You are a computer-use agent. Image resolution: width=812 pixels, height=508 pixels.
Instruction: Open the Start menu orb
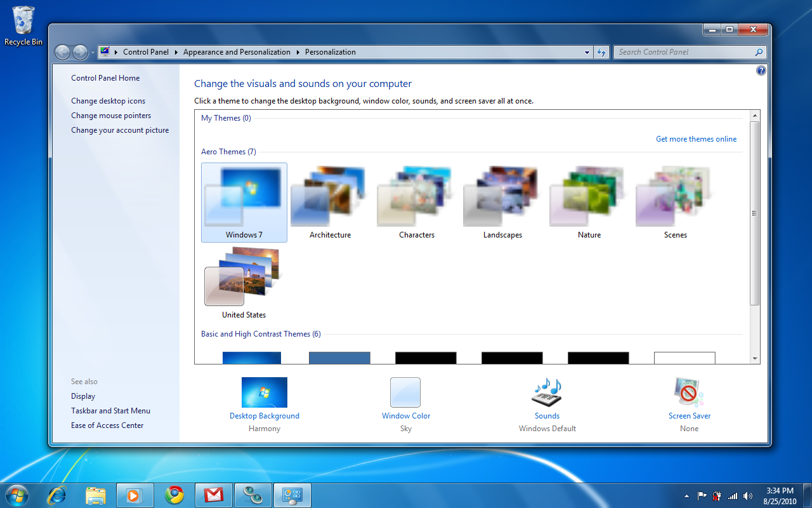click(x=17, y=495)
